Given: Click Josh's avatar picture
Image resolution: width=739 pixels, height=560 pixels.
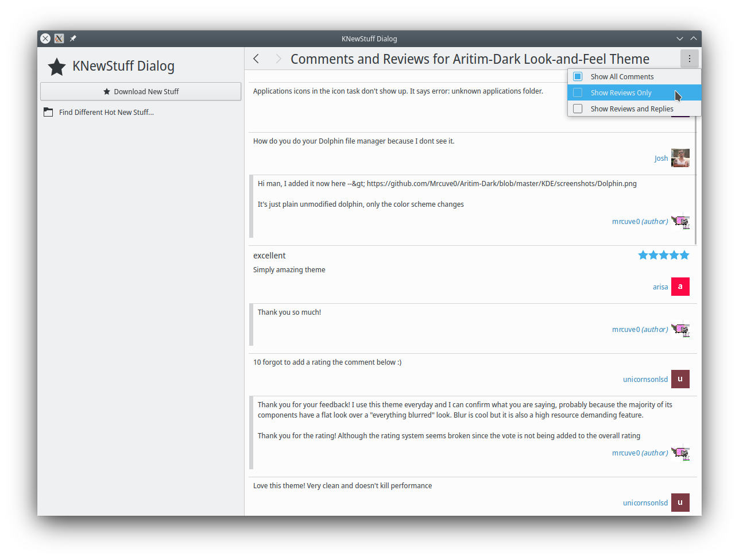Looking at the screenshot, I should click(680, 158).
